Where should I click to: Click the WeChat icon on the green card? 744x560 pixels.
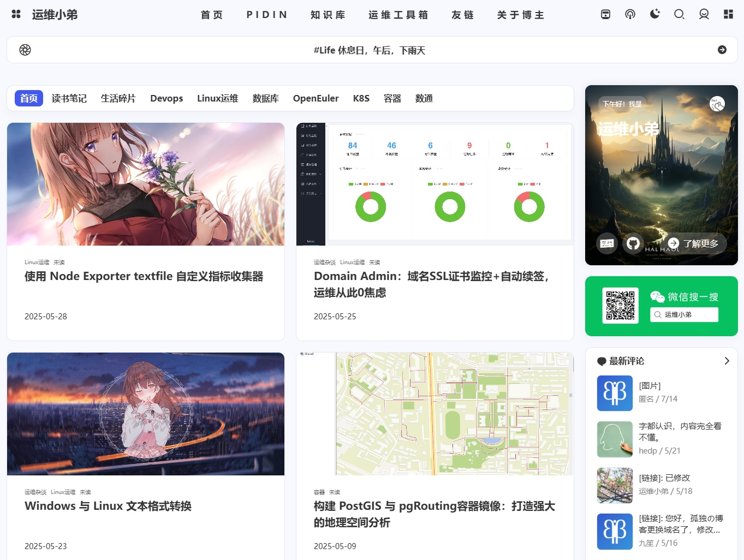[657, 296]
